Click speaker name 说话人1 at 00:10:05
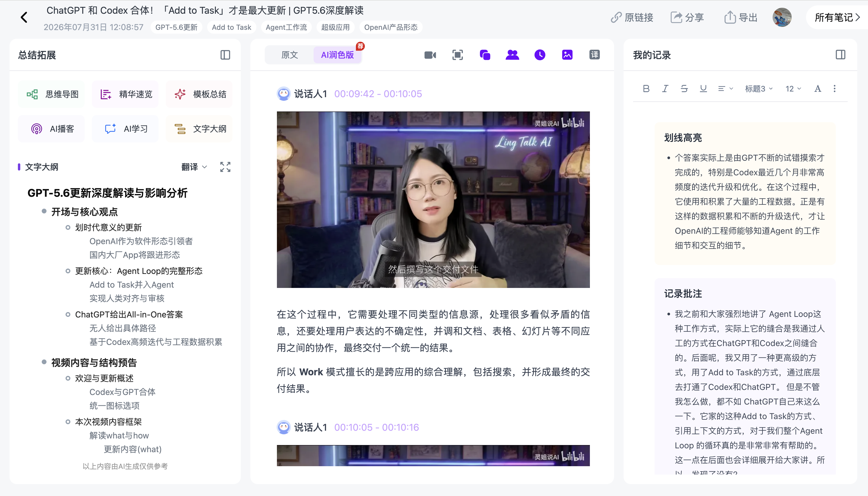Image resolution: width=868 pixels, height=496 pixels. (x=310, y=427)
